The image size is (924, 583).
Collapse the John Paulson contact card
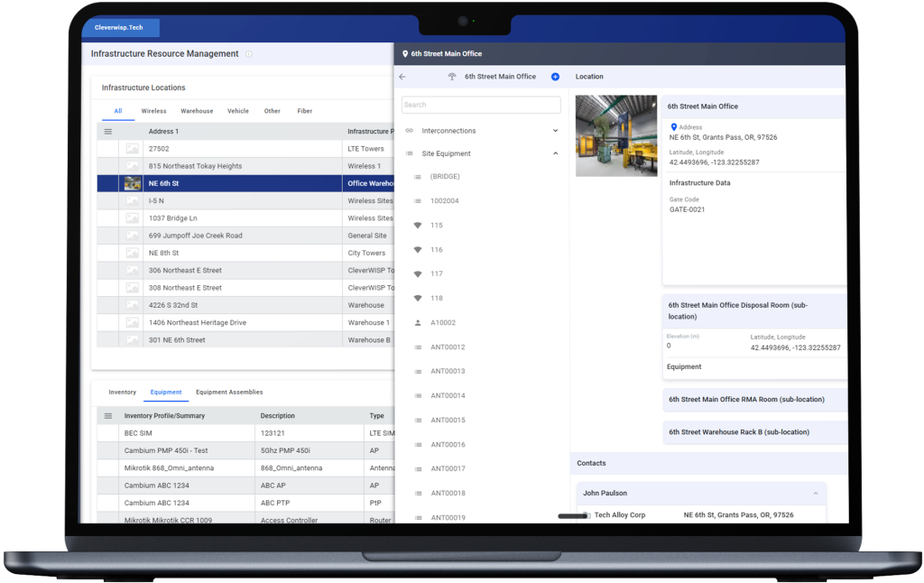[816, 494]
